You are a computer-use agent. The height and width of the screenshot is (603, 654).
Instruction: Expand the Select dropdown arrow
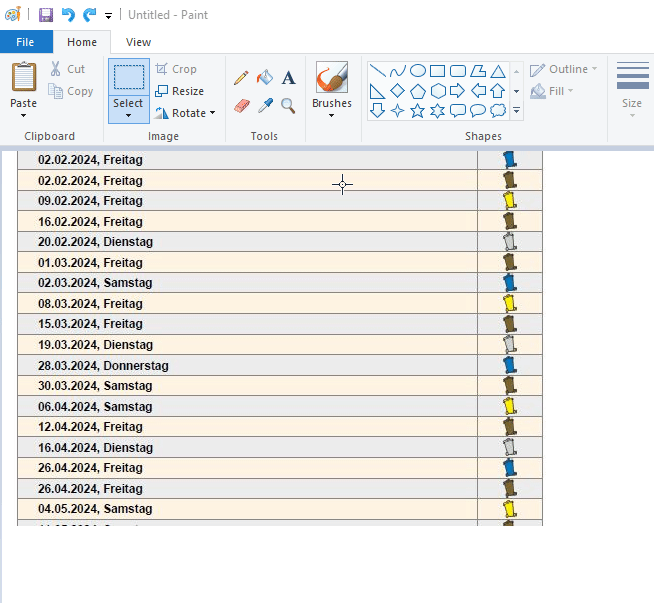coord(128,116)
